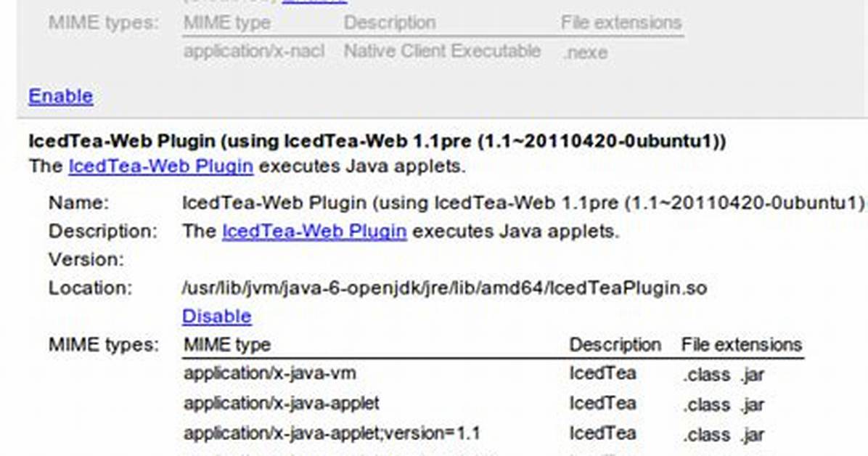Click IcedTea description for application/x-java-vm row

pyautogui.click(x=602, y=373)
